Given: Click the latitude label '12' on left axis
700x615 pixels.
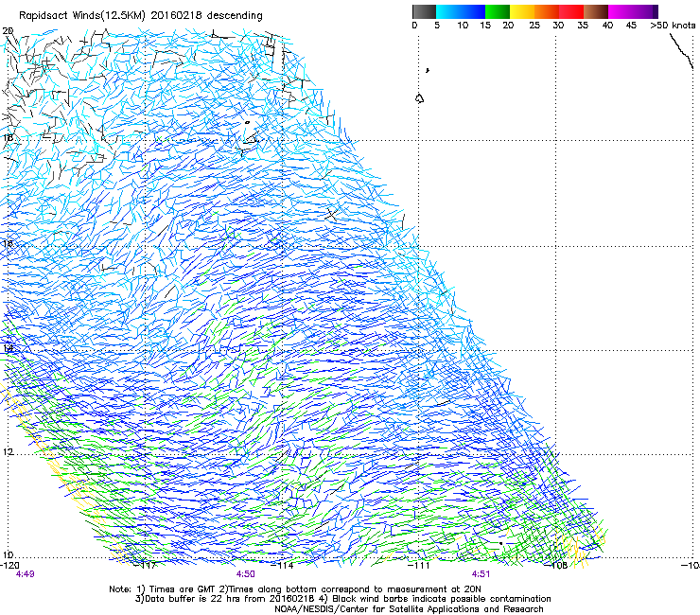Looking at the screenshot, I should pyautogui.click(x=8, y=452).
